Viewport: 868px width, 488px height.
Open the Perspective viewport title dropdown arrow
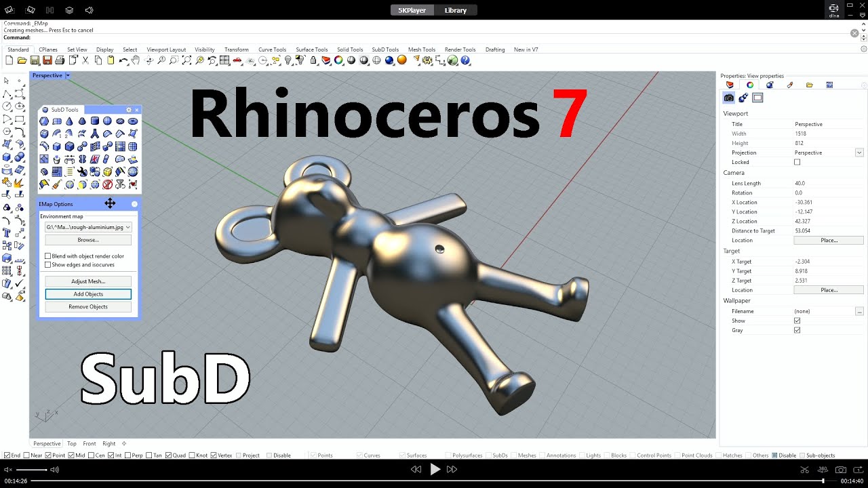(68, 75)
